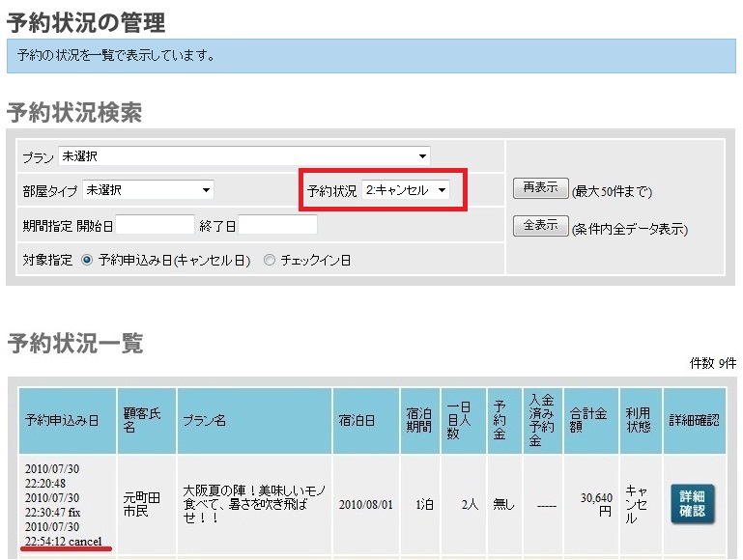
Task: Select the チェックイン日 radio button
Action: tap(270, 260)
